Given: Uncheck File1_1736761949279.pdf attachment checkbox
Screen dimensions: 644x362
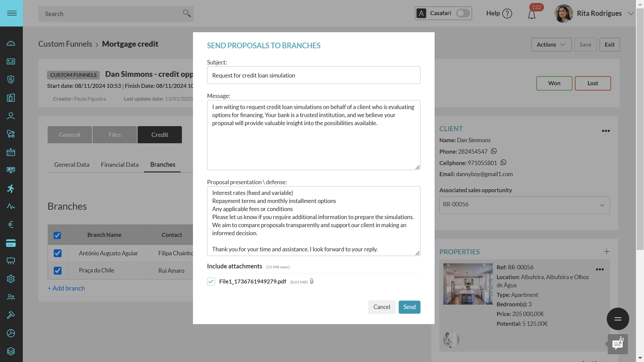Looking at the screenshot, I should click(211, 281).
